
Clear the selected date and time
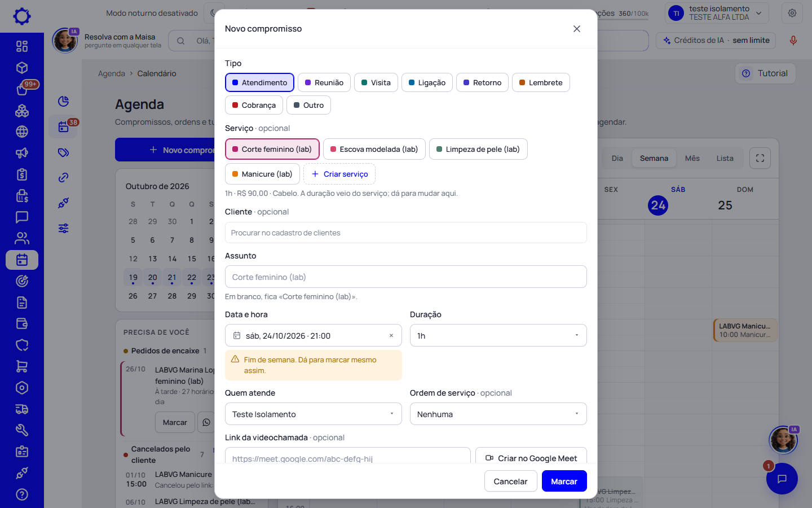(391, 335)
